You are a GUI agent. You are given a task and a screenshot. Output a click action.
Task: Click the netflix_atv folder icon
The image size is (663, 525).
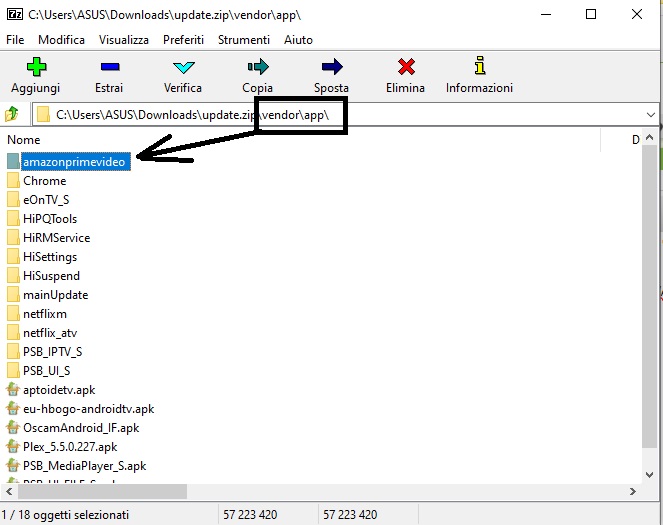point(13,333)
